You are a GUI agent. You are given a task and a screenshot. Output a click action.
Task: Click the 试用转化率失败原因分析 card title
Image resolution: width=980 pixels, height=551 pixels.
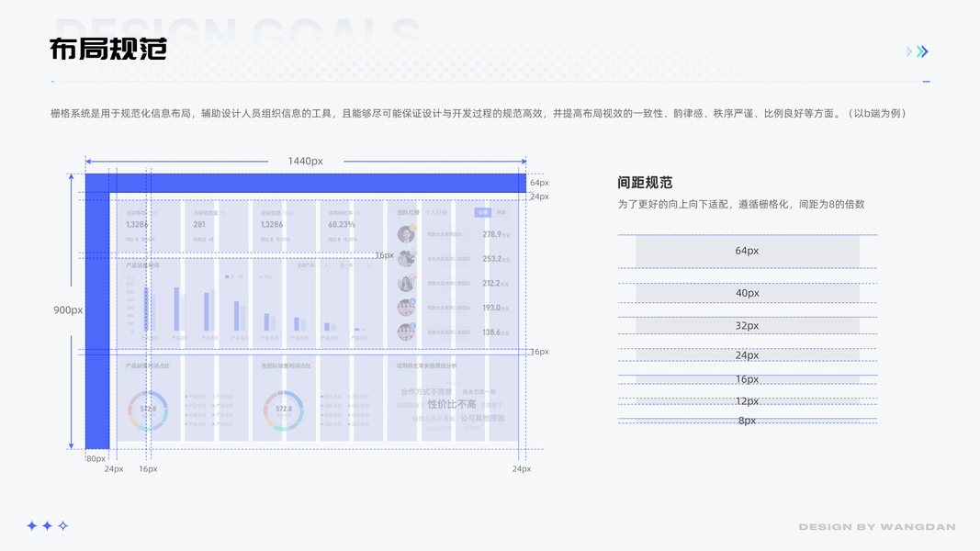coord(427,365)
